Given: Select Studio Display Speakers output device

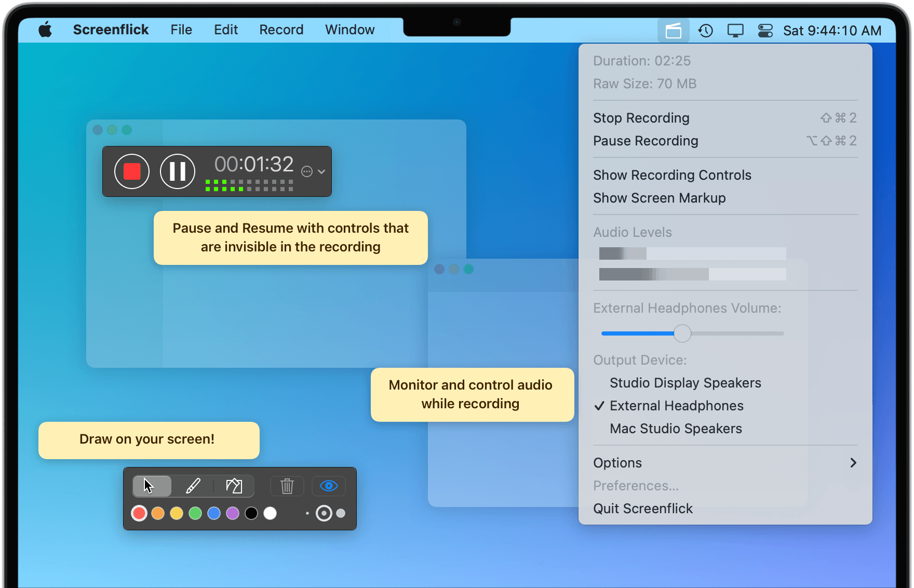Looking at the screenshot, I should click(x=725, y=383).
